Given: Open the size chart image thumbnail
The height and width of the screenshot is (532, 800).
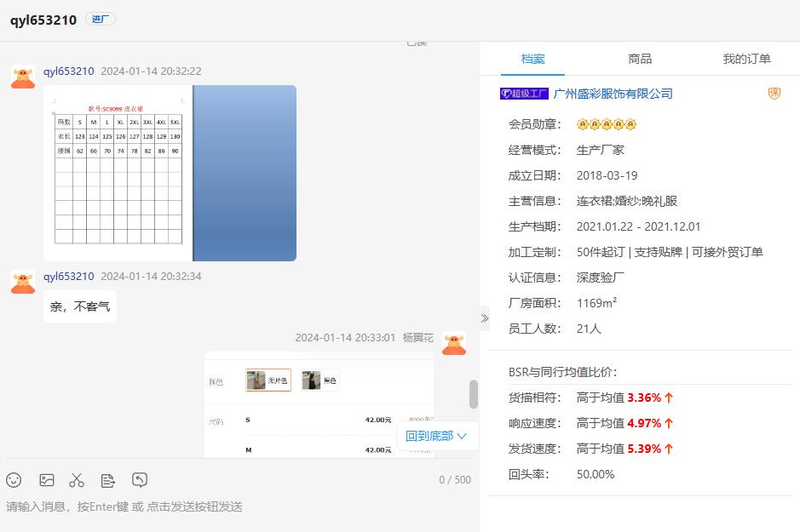Looking at the screenshot, I should 170,173.
